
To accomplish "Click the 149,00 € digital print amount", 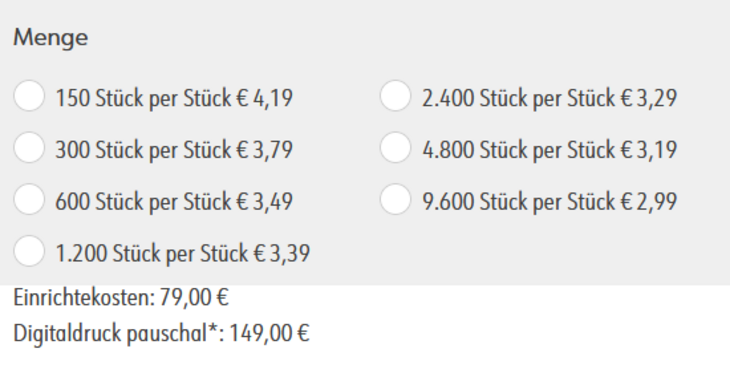I will 270,333.
